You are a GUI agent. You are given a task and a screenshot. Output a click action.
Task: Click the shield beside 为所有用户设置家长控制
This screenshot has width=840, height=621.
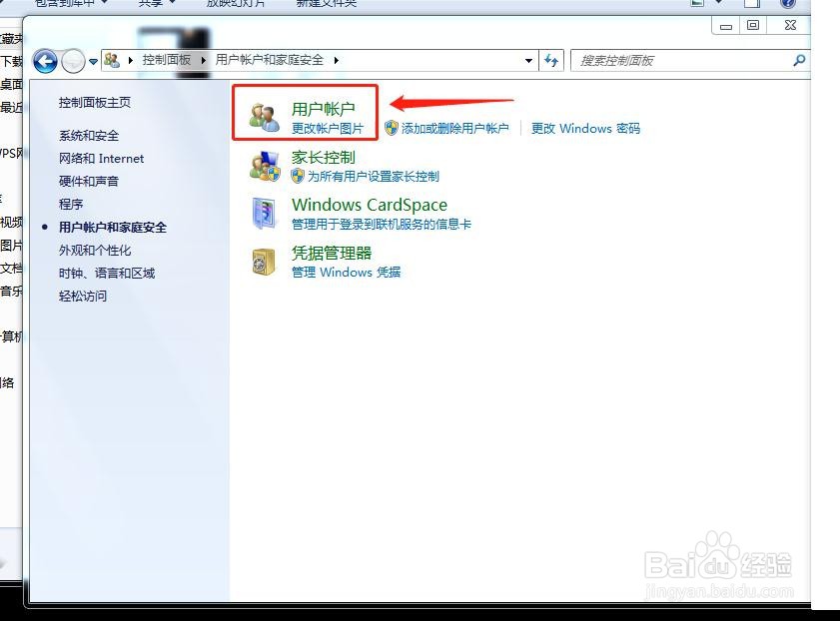click(x=296, y=177)
